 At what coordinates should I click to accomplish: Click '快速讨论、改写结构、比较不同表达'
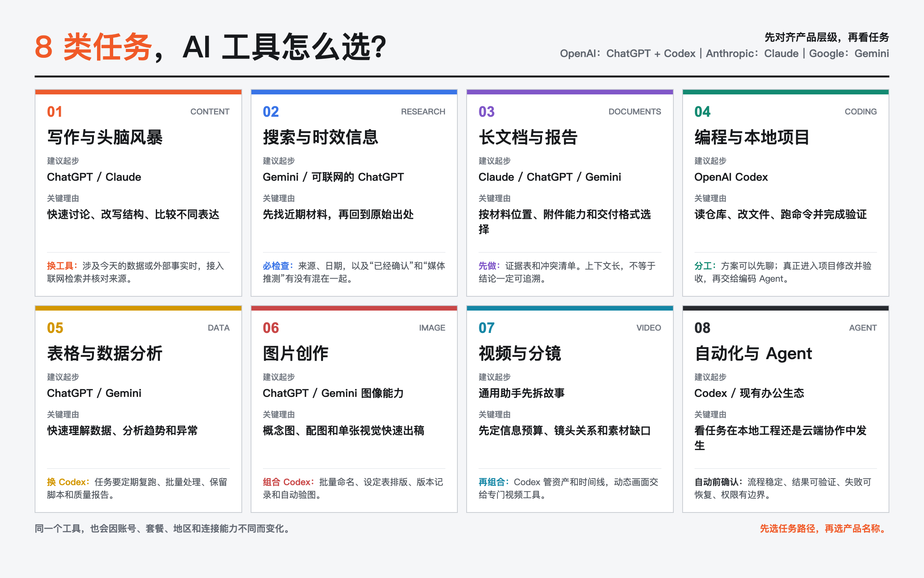[133, 214]
